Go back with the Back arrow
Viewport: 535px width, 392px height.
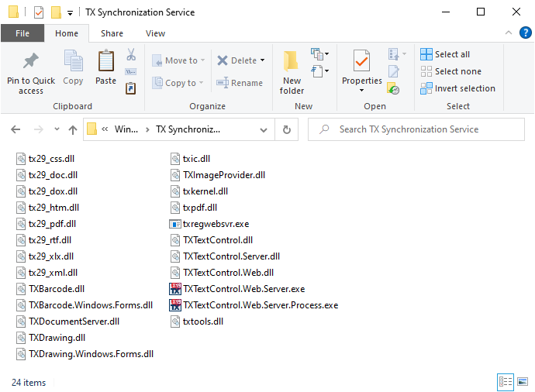[x=16, y=129]
